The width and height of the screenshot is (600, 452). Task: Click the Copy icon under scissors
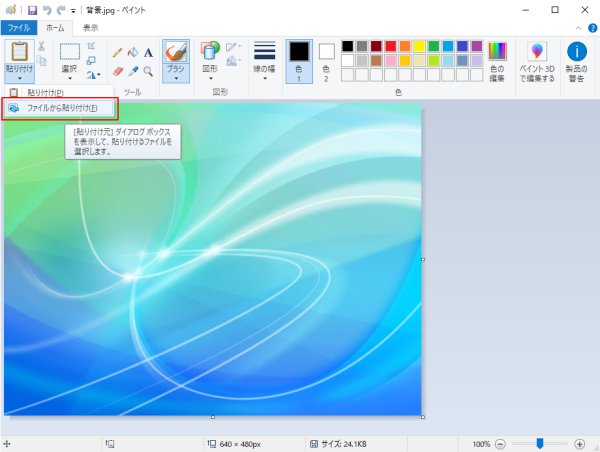click(x=41, y=60)
